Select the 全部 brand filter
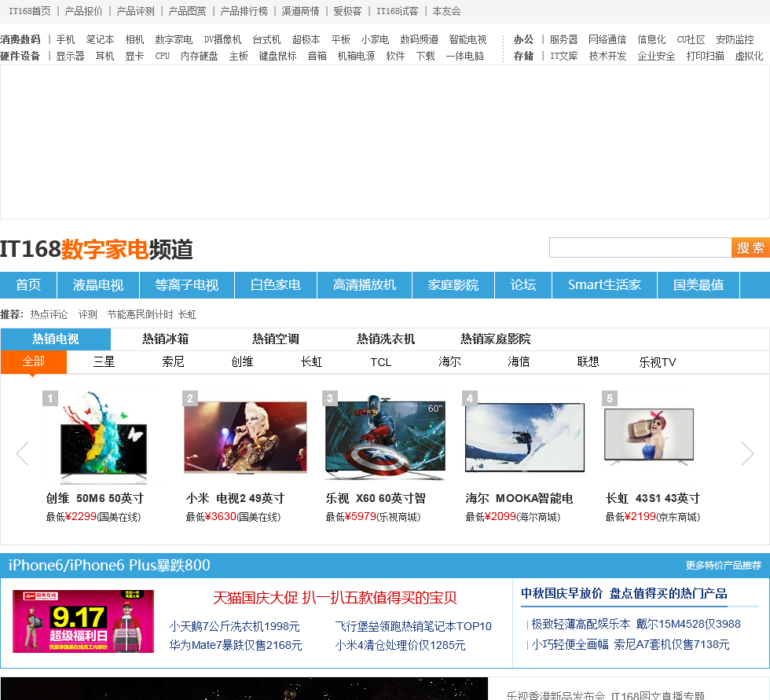Image resolution: width=770 pixels, height=700 pixels. pyautogui.click(x=34, y=362)
